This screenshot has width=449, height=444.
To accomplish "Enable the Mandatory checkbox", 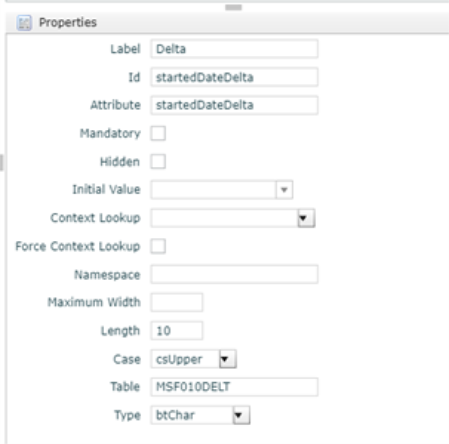I will pos(158,133).
